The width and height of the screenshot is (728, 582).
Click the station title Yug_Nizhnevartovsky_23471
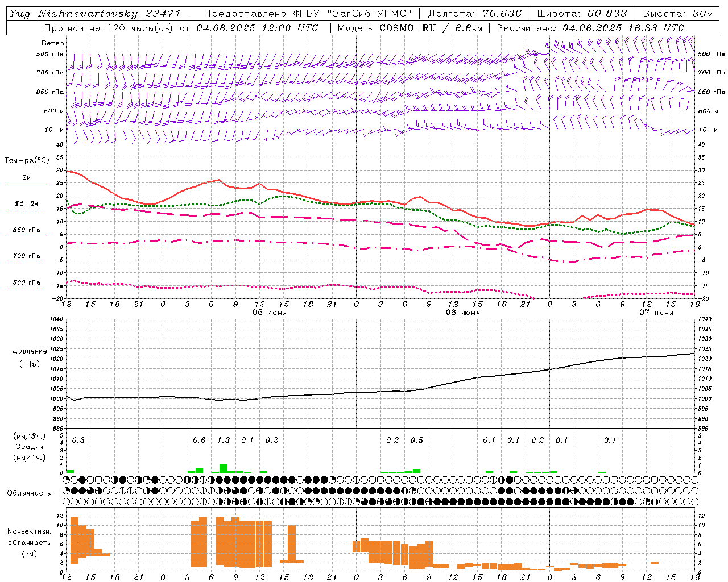95,14
